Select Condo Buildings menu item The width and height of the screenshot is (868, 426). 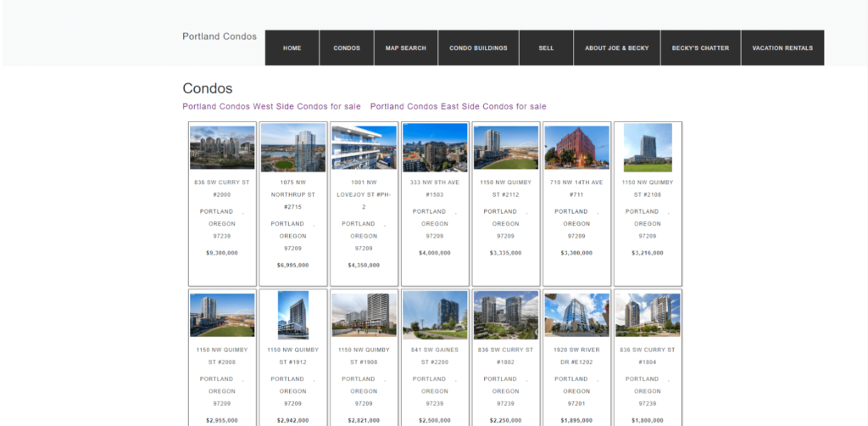[x=478, y=48]
